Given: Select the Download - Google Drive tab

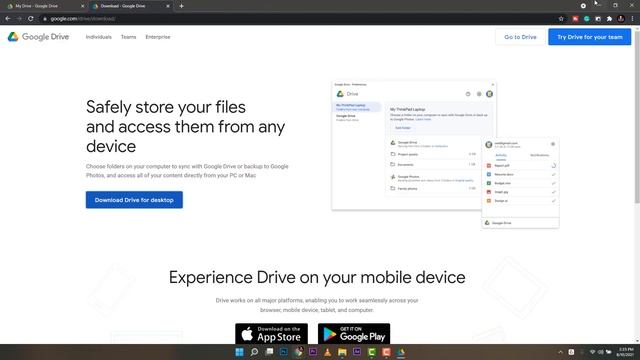Looking at the screenshot, I should point(131,6).
